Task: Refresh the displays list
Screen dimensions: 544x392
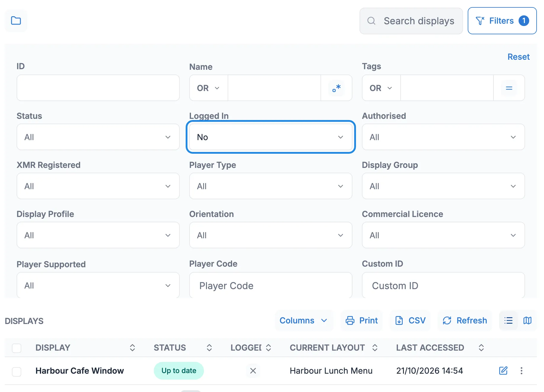Action: pos(465,320)
